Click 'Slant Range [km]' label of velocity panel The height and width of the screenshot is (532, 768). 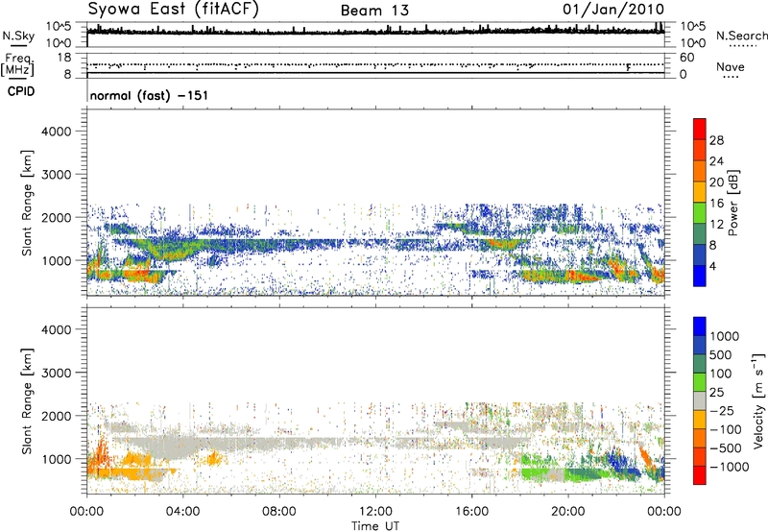click(27, 401)
